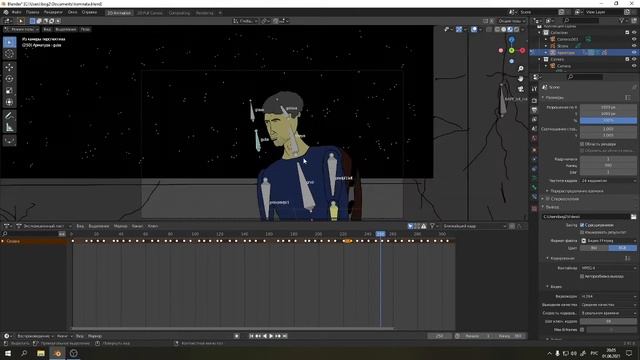Select the Scale tool
This screenshot has width=640, height=360.
pos(9,91)
